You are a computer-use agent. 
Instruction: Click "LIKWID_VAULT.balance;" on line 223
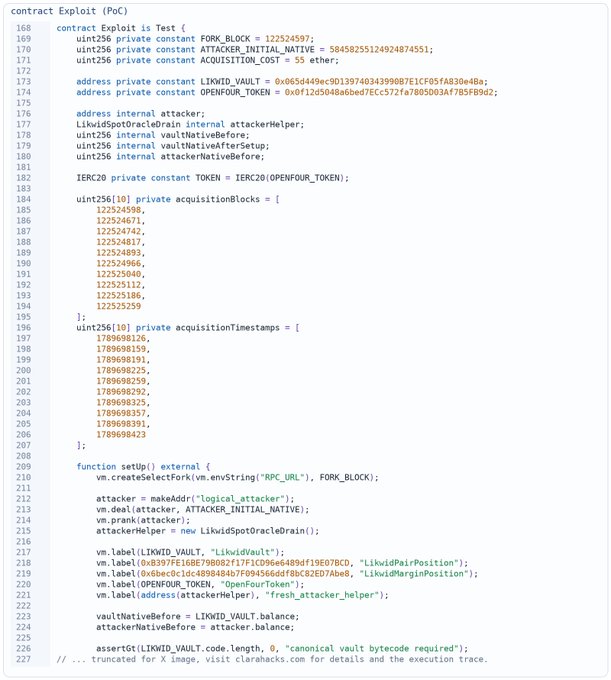click(x=247, y=617)
